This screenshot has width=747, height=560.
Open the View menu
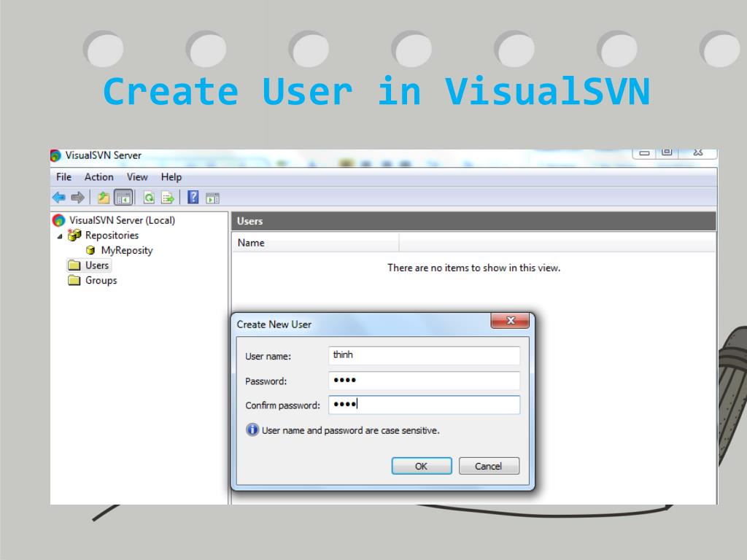tap(136, 177)
